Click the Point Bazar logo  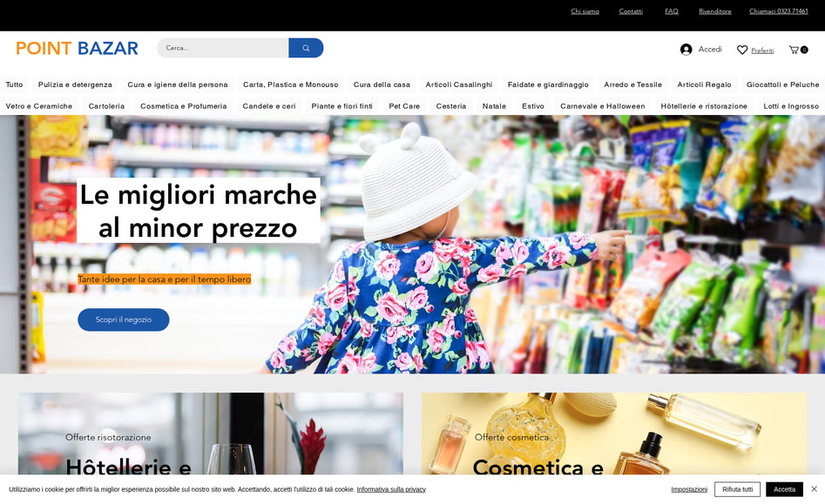coord(76,48)
